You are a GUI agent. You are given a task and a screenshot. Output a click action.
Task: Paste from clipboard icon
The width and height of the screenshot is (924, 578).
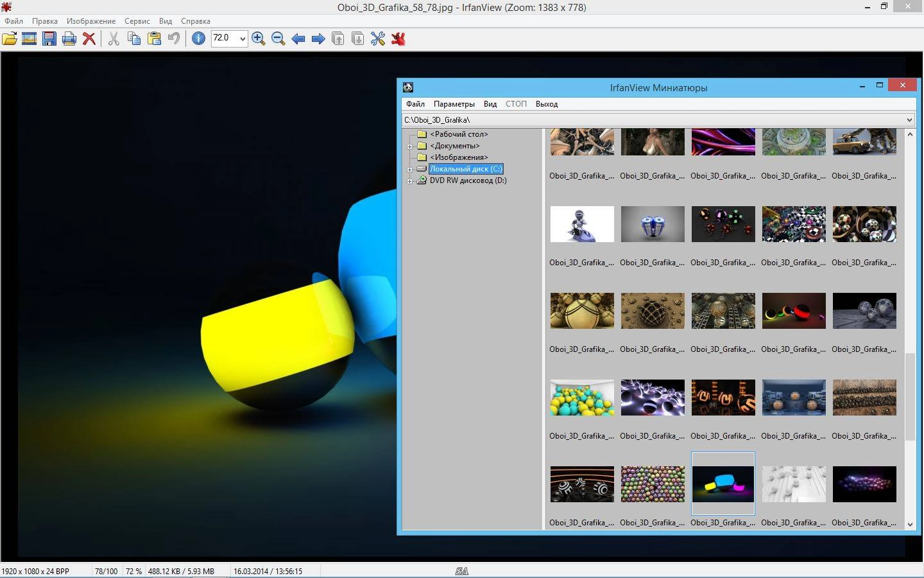tap(154, 39)
